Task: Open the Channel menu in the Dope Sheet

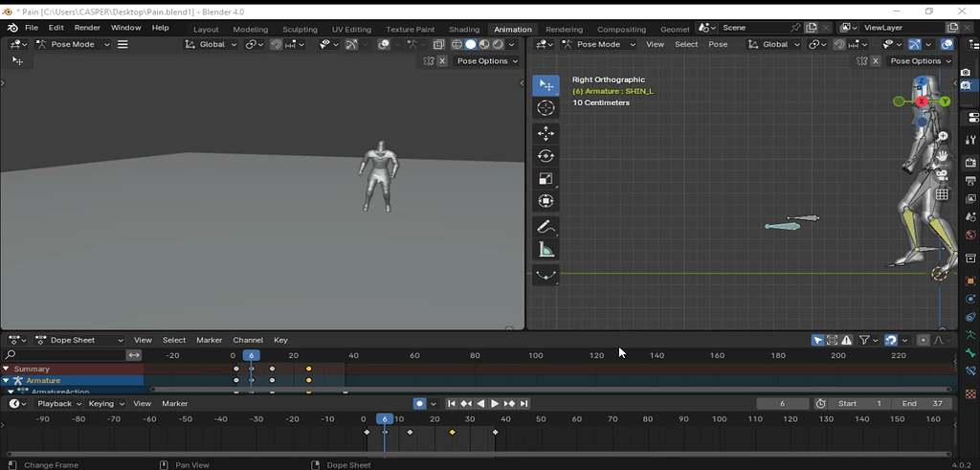Action: click(248, 340)
